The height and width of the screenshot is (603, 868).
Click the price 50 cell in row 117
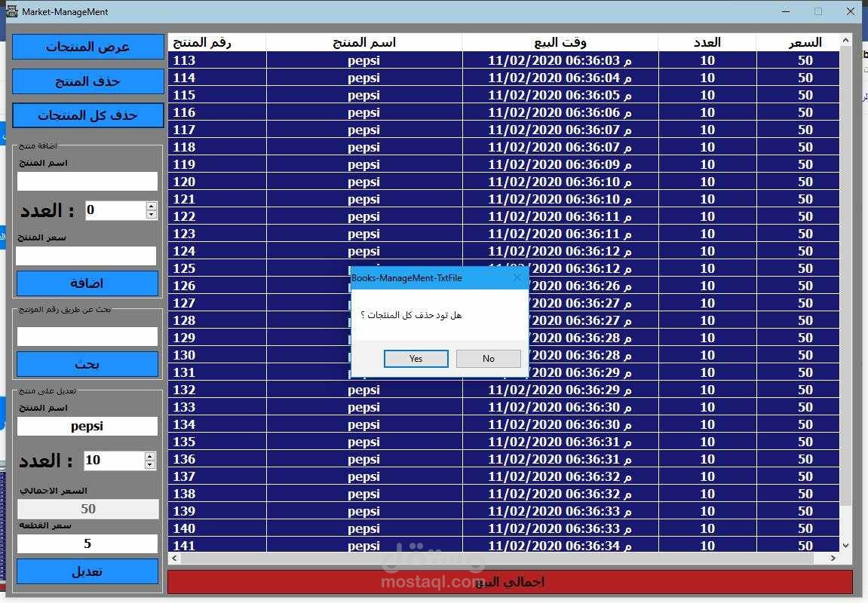pos(798,130)
